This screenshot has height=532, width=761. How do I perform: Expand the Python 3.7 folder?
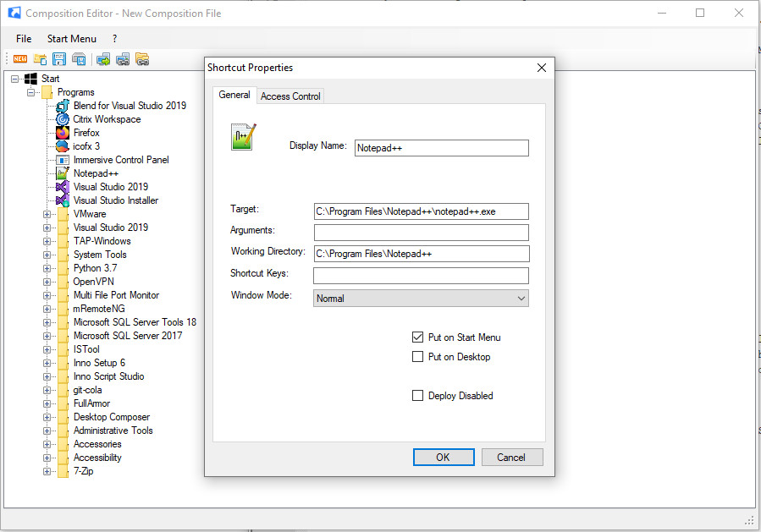(47, 268)
